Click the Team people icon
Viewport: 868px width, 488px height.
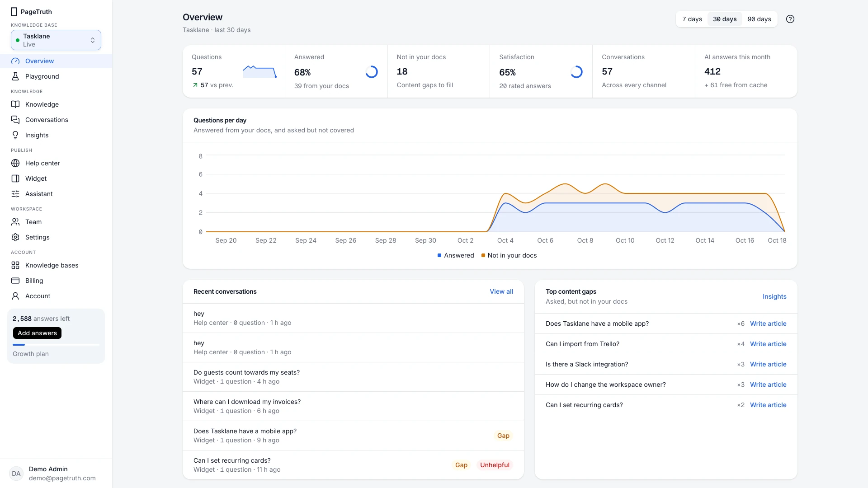click(15, 222)
